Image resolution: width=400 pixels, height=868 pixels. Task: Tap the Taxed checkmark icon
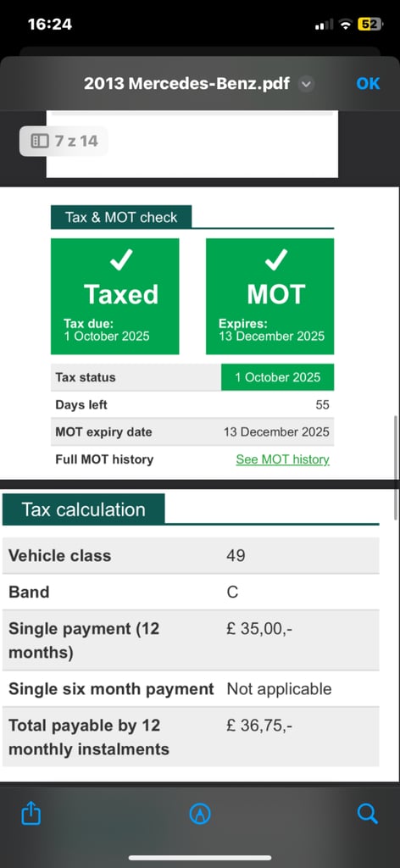120,260
